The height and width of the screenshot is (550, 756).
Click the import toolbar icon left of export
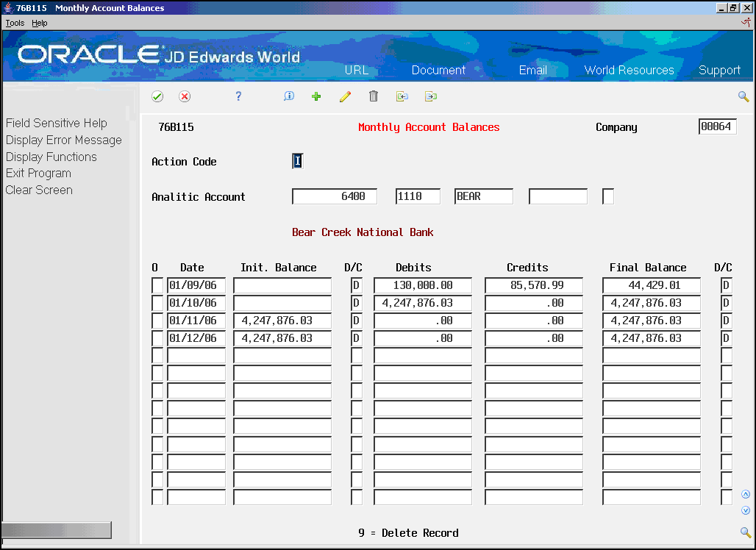tap(402, 96)
